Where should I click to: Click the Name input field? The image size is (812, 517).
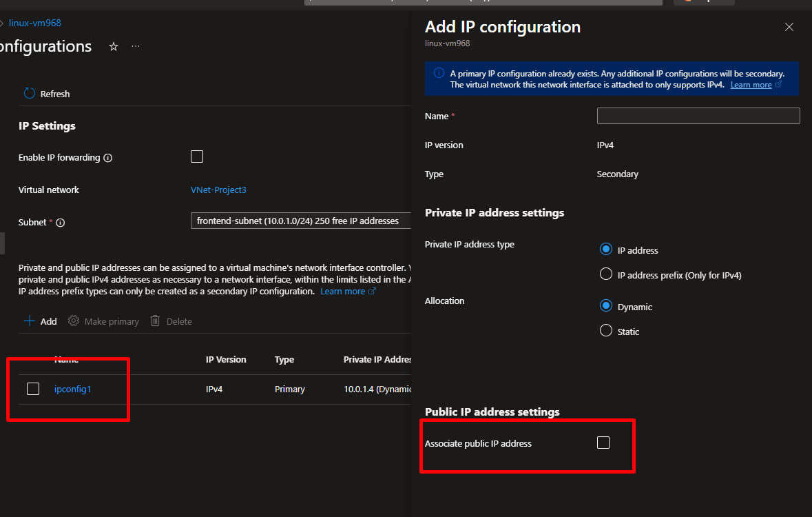tap(698, 116)
